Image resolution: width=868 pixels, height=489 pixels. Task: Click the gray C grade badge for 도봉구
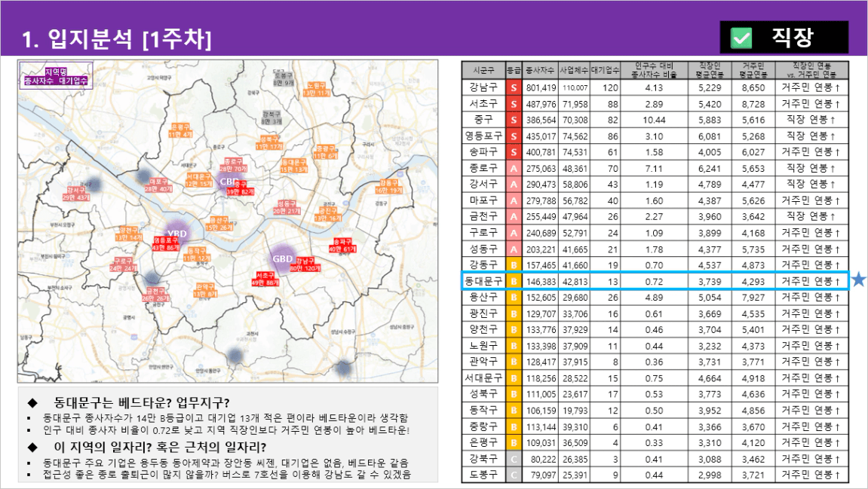point(513,475)
